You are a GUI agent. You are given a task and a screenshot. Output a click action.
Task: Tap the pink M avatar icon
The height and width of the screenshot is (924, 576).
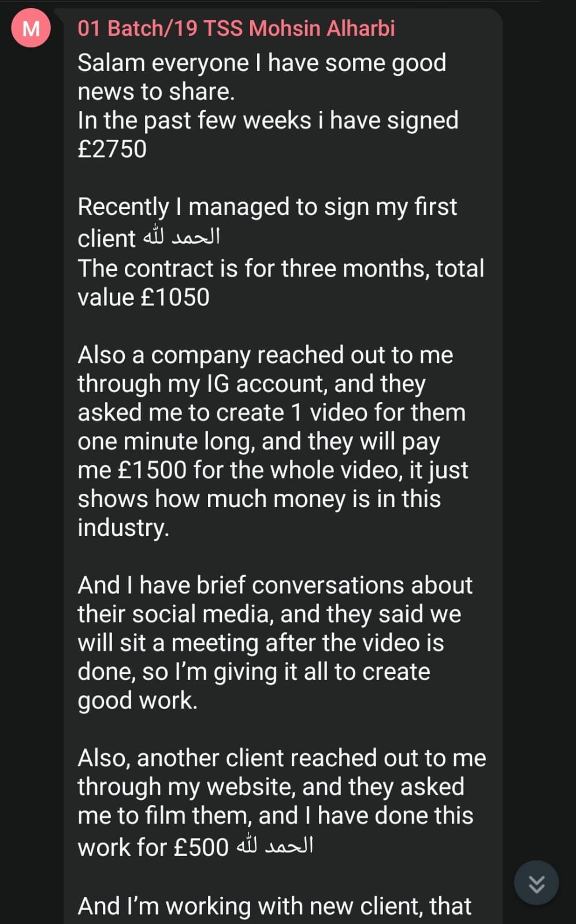click(31, 28)
